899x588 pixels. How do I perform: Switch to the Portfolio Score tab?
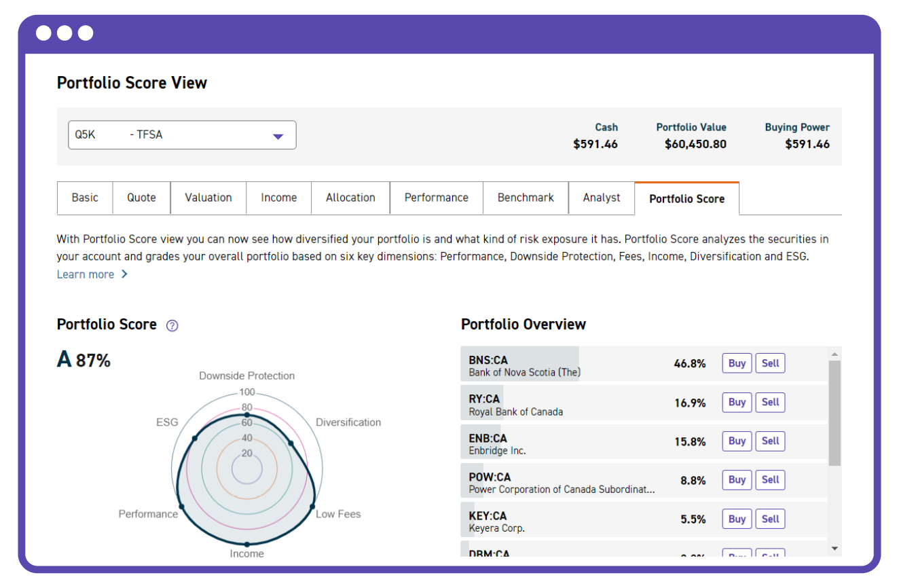point(687,198)
